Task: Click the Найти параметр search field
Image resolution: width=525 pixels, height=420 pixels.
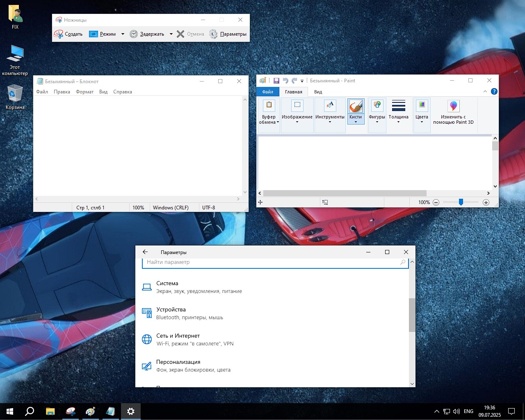Action: 271,262
